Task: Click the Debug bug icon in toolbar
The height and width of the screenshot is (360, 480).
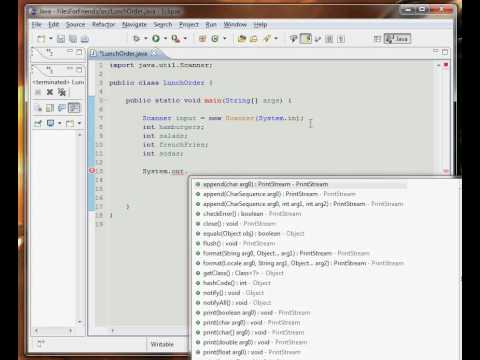Action: pos(136,39)
